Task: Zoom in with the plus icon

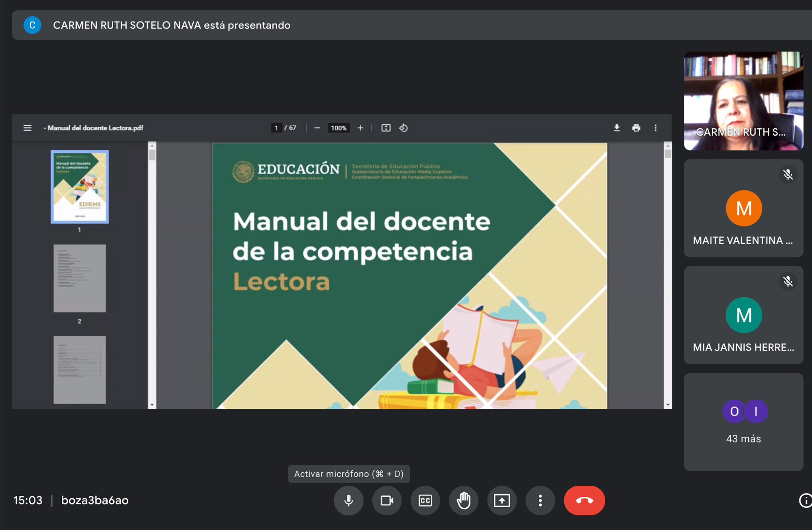Action: tap(360, 128)
